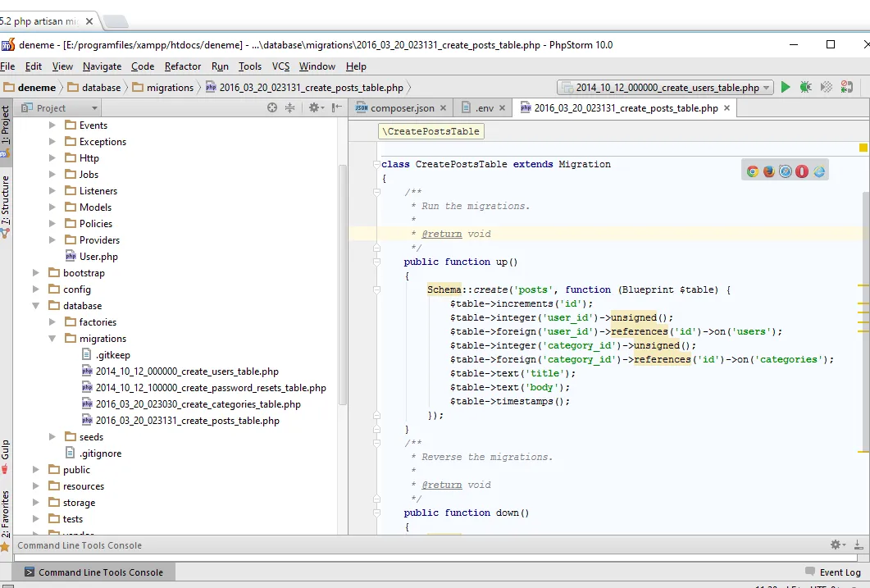Image resolution: width=870 pixels, height=588 pixels.
Task: Click Scroll from Source target icon
Action: (272, 107)
